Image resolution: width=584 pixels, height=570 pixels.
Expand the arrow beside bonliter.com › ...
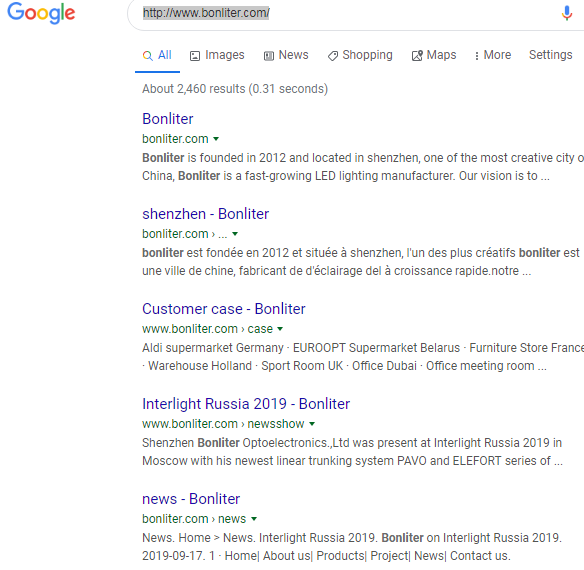(x=235, y=234)
